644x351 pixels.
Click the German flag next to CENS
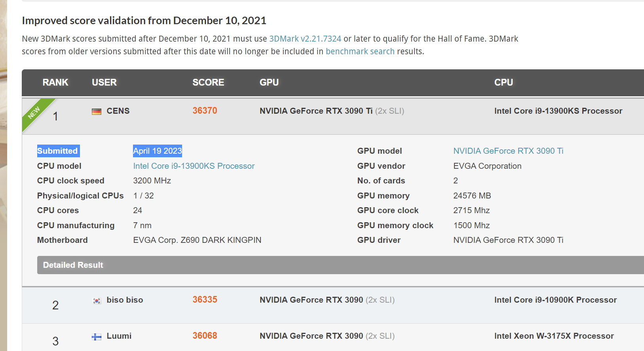[x=96, y=111]
